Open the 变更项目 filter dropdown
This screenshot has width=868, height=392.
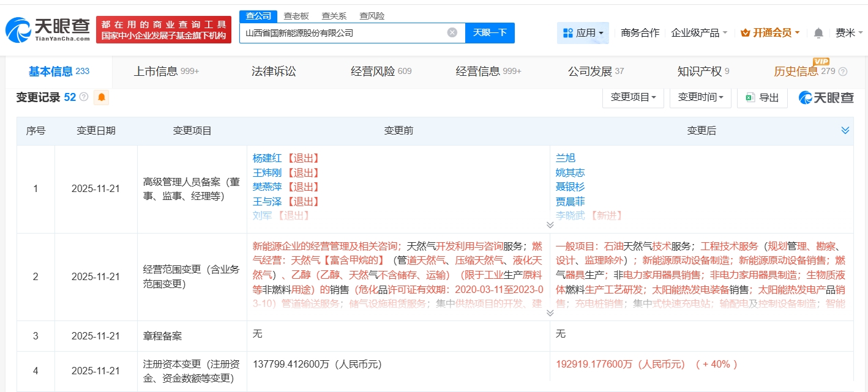[633, 97]
